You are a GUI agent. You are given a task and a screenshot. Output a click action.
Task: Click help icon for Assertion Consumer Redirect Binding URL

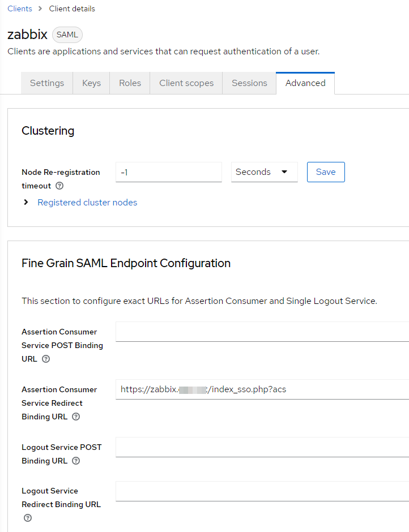click(76, 417)
